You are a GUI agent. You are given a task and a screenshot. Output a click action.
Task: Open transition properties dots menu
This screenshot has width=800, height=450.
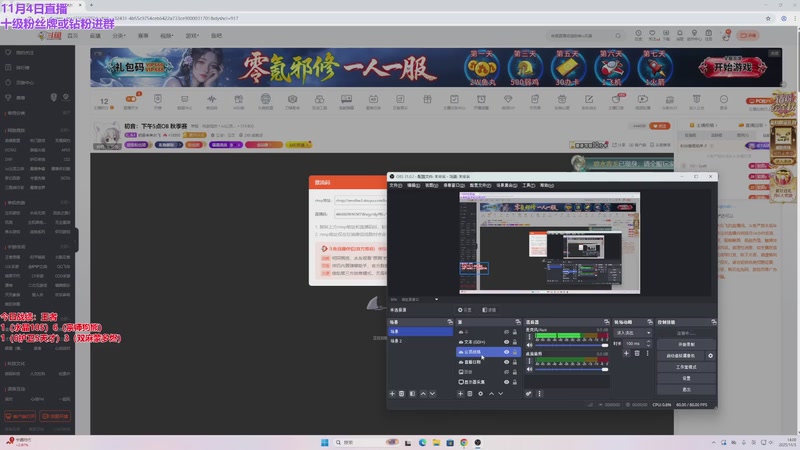[647, 353]
